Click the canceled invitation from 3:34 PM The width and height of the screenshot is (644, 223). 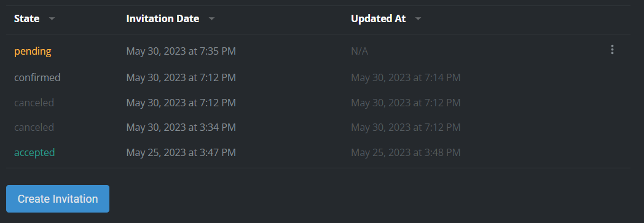click(x=34, y=127)
